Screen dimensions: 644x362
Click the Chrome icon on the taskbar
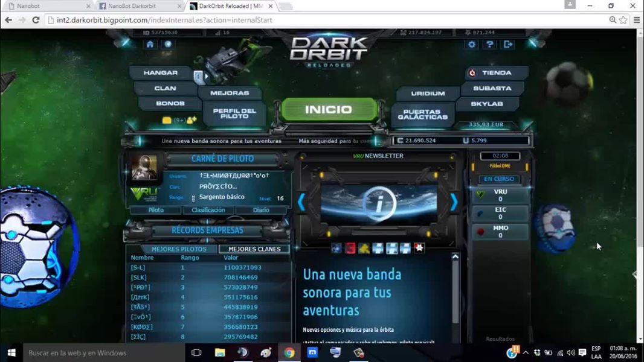(289, 353)
